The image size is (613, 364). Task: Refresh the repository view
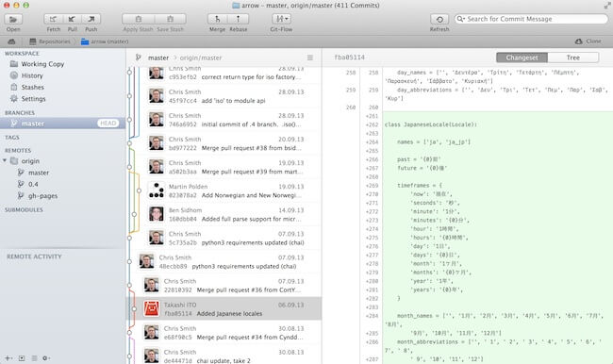439,19
